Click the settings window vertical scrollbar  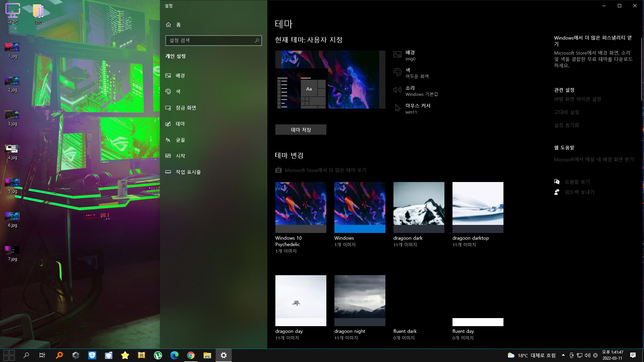coord(642,69)
